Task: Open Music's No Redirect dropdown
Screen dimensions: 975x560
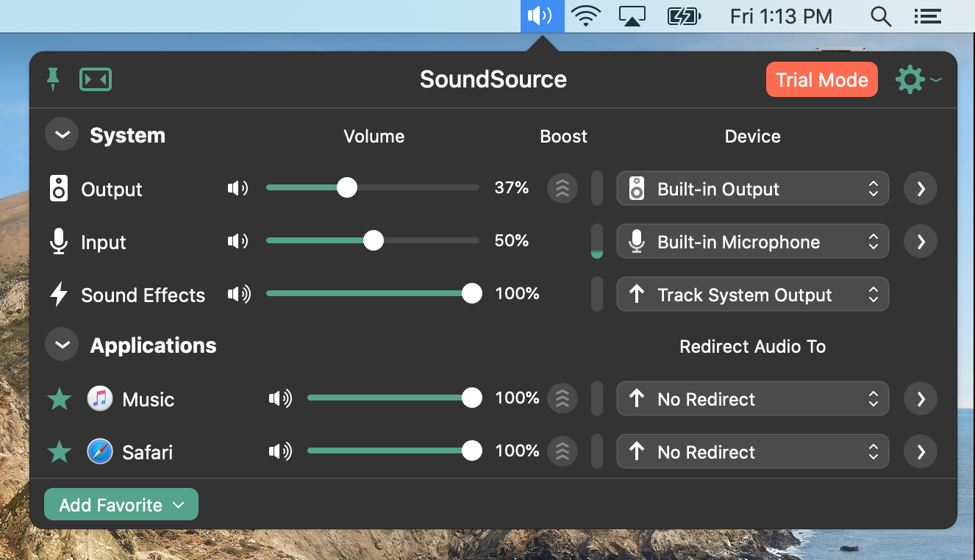Action: point(752,399)
